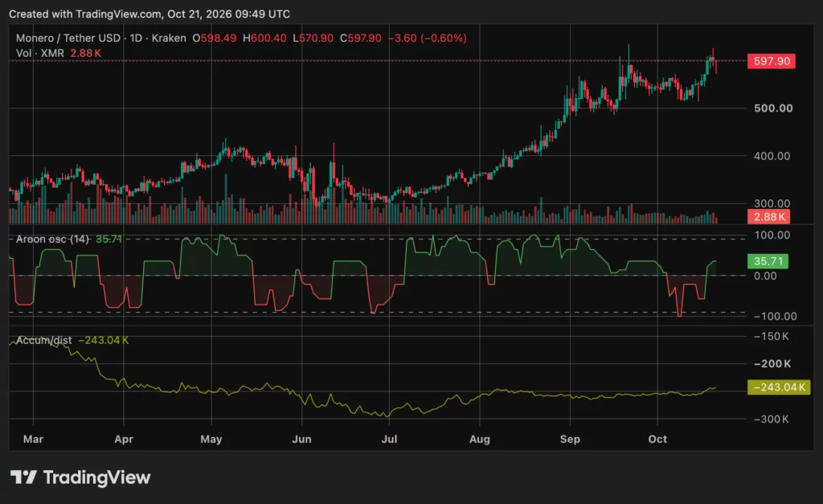This screenshot has height=504, width=823.
Task: Select the "Monero / Tether USD" symbol title
Action: coord(68,38)
